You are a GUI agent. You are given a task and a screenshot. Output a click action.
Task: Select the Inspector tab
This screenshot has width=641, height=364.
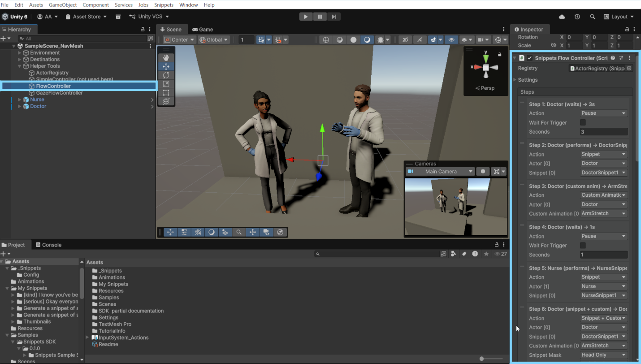[529, 29]
